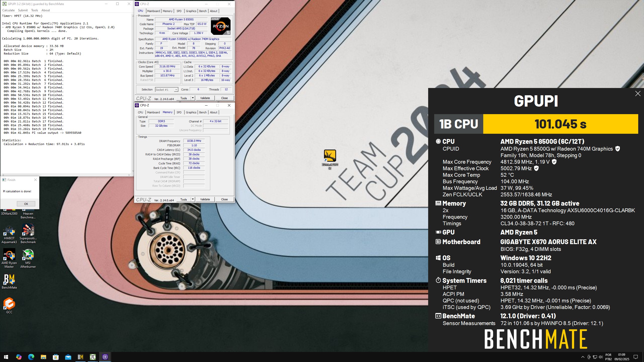Open the taskbar clock and date
Viewport: 644px width, 362px height.
pyautogui.click(x=622, y=357)
